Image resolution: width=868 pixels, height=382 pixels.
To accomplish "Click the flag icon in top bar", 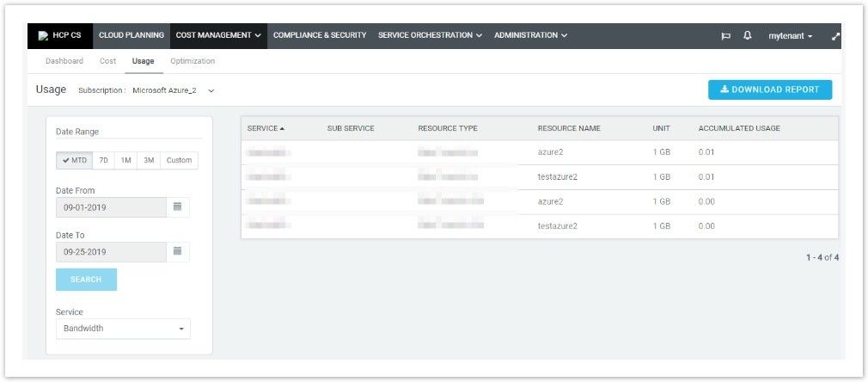I will [x=725, y=36].
